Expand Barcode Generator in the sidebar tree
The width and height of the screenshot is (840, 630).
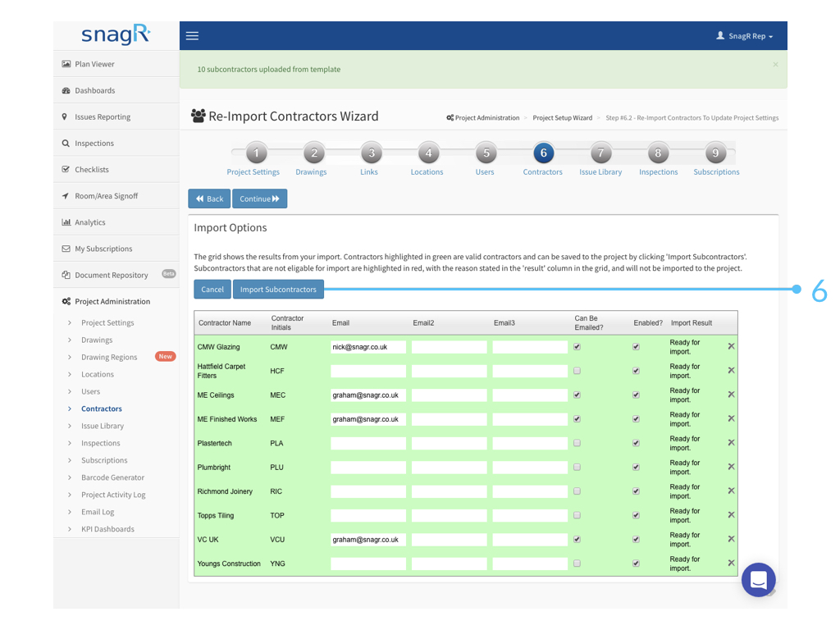[x=70, y=477]
